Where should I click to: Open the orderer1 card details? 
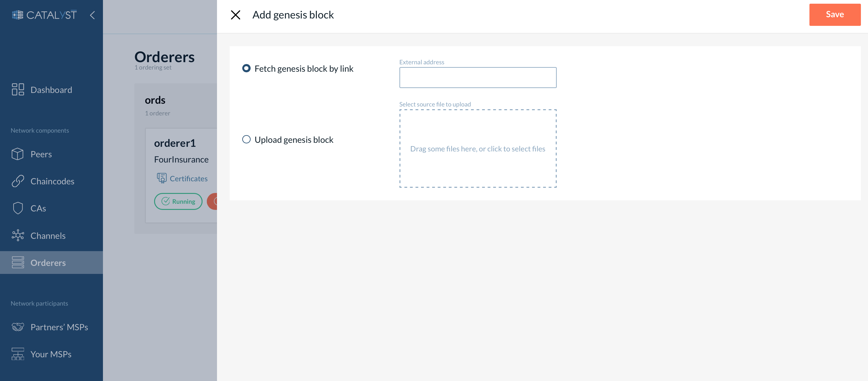(175, 143)
